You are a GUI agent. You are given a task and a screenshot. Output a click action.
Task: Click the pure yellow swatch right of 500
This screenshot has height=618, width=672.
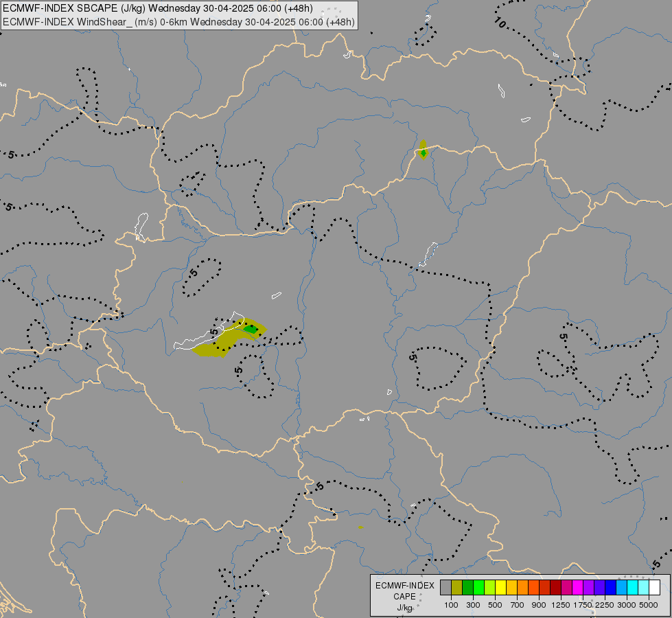click(501, 588)
